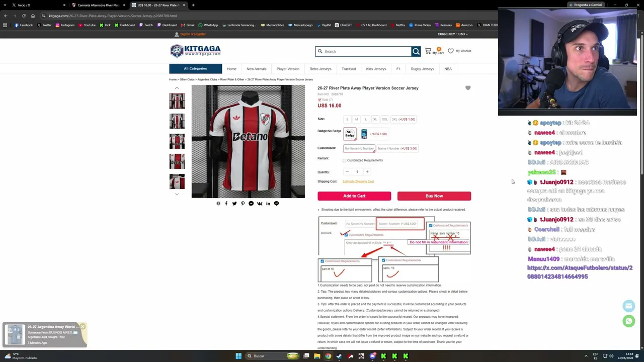The image size is (644, 362).
Task: Open the New Arrivals menu
Action: tap(257, 69)
